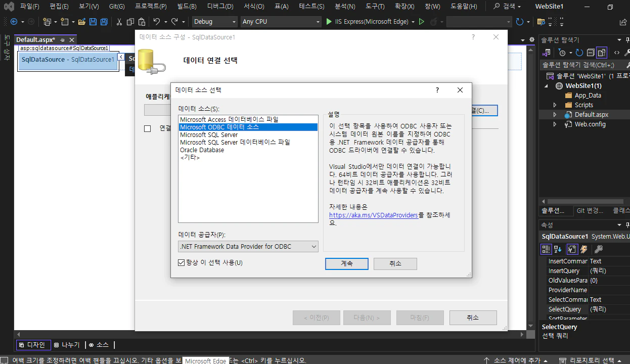This screenshot has height=364, width=630.
Task: Click the green Start IIS Express play icon
Action: (x=329, y=22)
